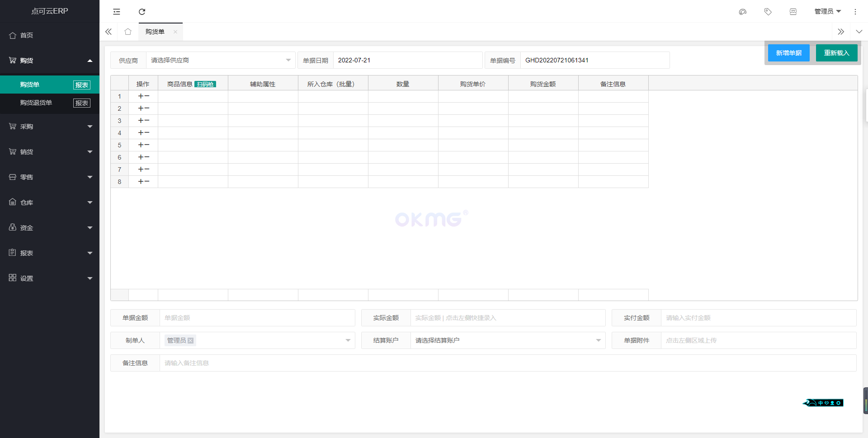
Task: Expand the 零售 sidebar group
Action: point(50,177)
